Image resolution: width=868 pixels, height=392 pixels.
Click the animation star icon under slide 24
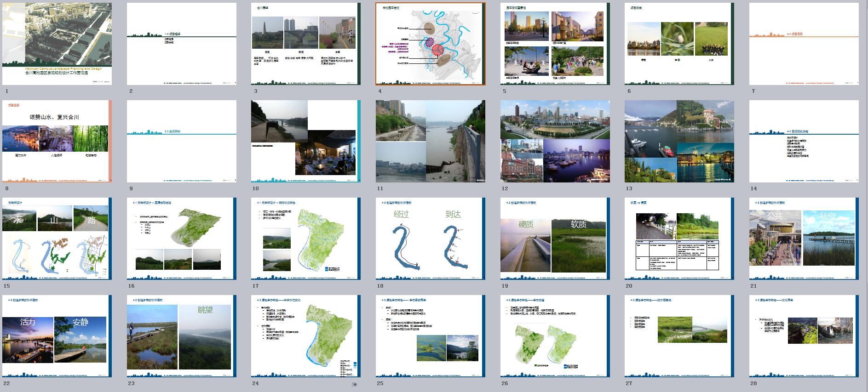pos(355,384)
